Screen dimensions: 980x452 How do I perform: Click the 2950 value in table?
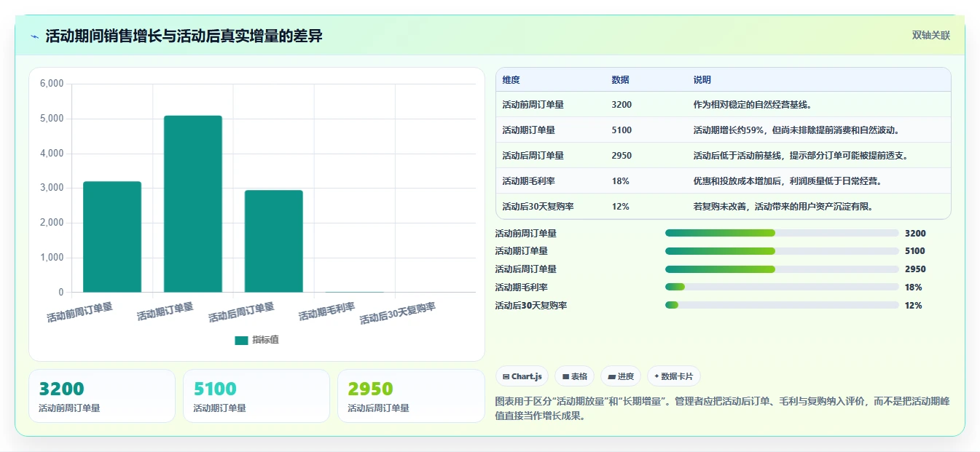622,156
